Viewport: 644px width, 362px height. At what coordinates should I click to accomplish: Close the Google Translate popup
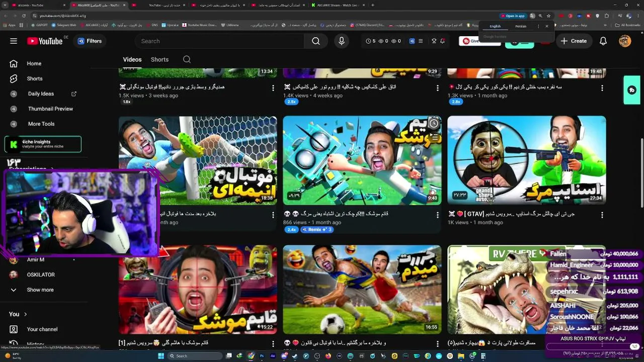coord(547,26)
